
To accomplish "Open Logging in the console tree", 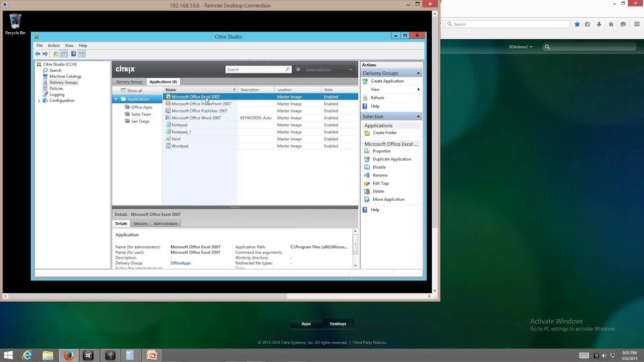I will pyautogui.click(x=57, y=95).
